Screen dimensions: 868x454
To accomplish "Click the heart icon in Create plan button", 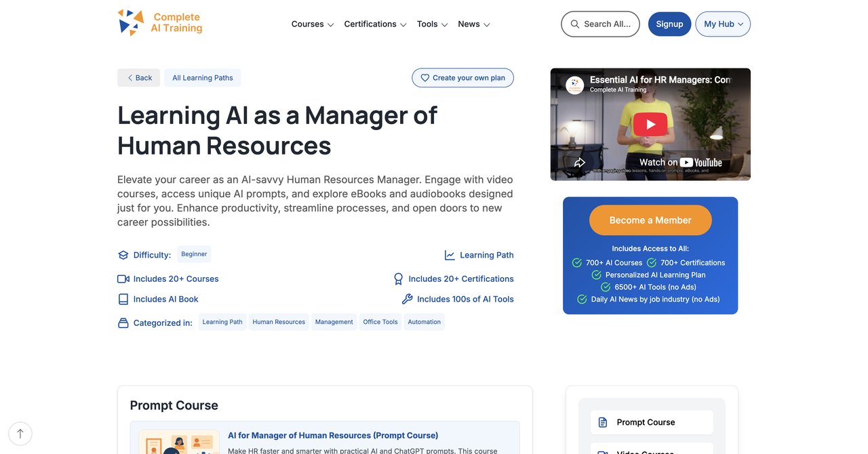I will point(425,78).
